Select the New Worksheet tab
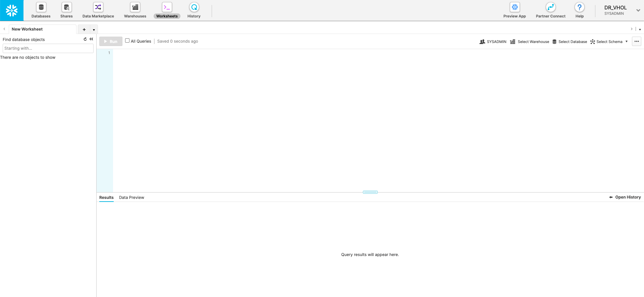 tap(27, 29)
